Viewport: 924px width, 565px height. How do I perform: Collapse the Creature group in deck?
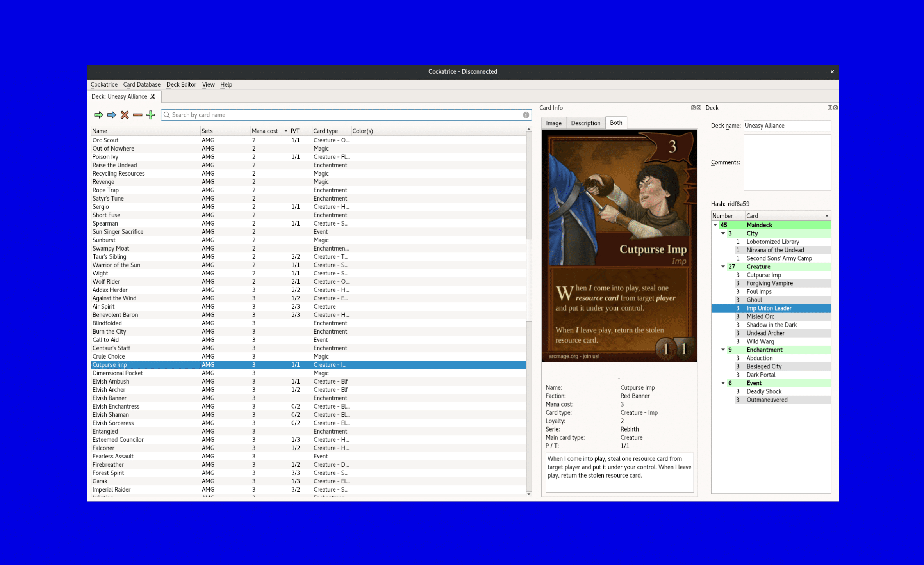click(723, 267)
